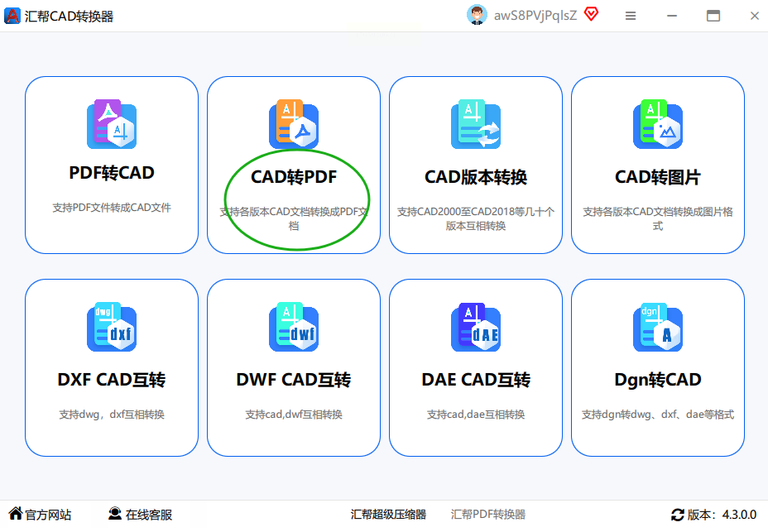This screenshot has width=768, height=532.
Task: Click the DXF CAD互转 dxf icon
Action: click(x=112, y=327)
